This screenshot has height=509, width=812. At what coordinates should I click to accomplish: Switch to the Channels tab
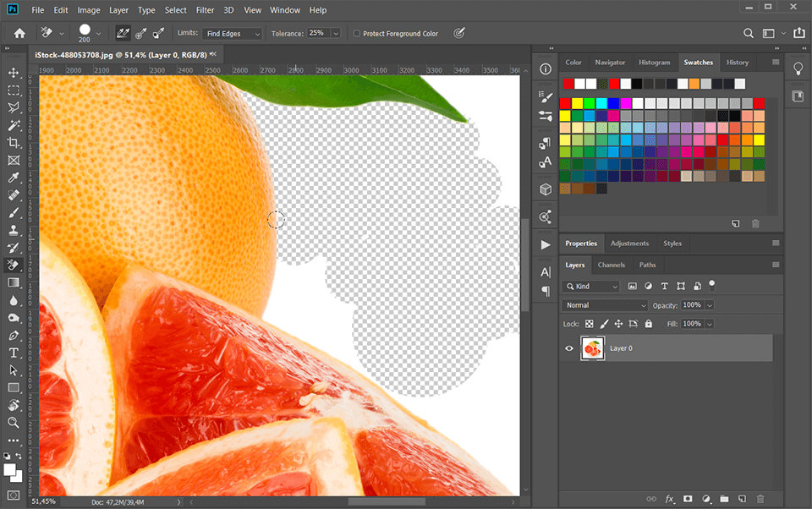[x=611, y=265]
